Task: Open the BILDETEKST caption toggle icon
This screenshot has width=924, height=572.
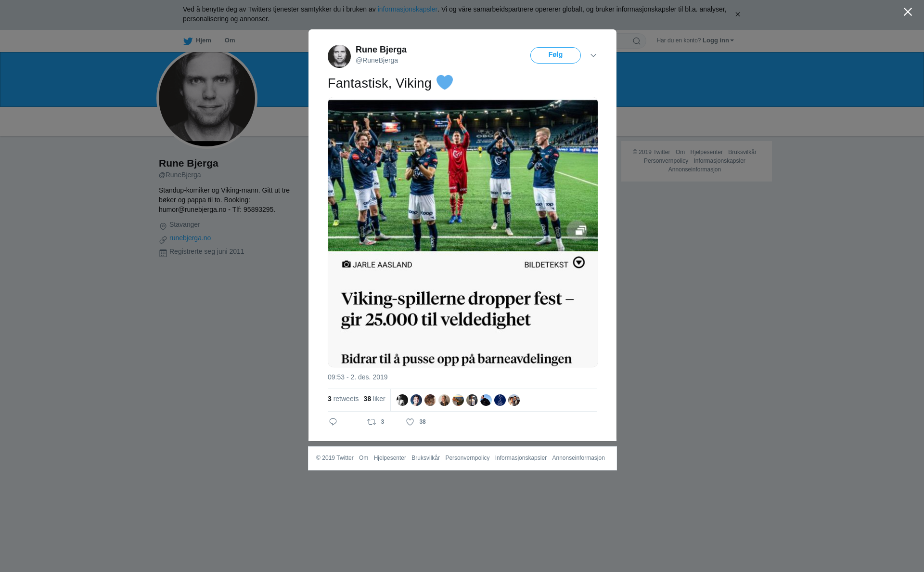Action: tap(579, 262)
